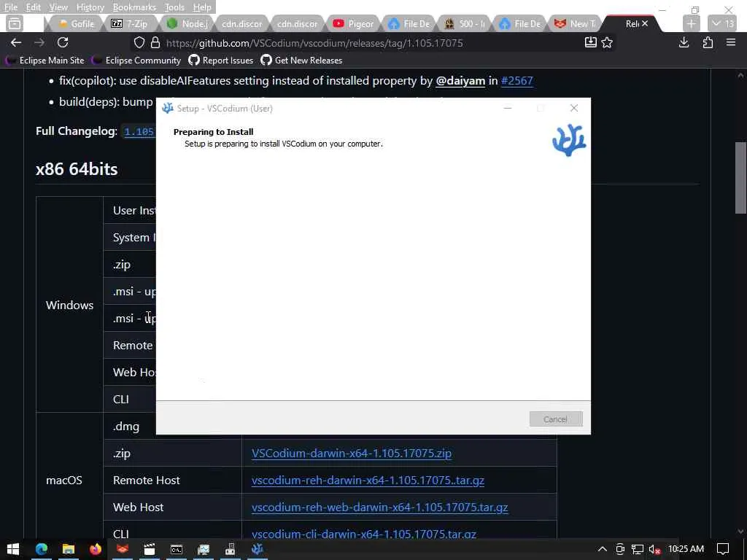This screenshot has height=560, width=747.
Task: Open the clapperboard video app in taskbar
Action: click(149, 549)
